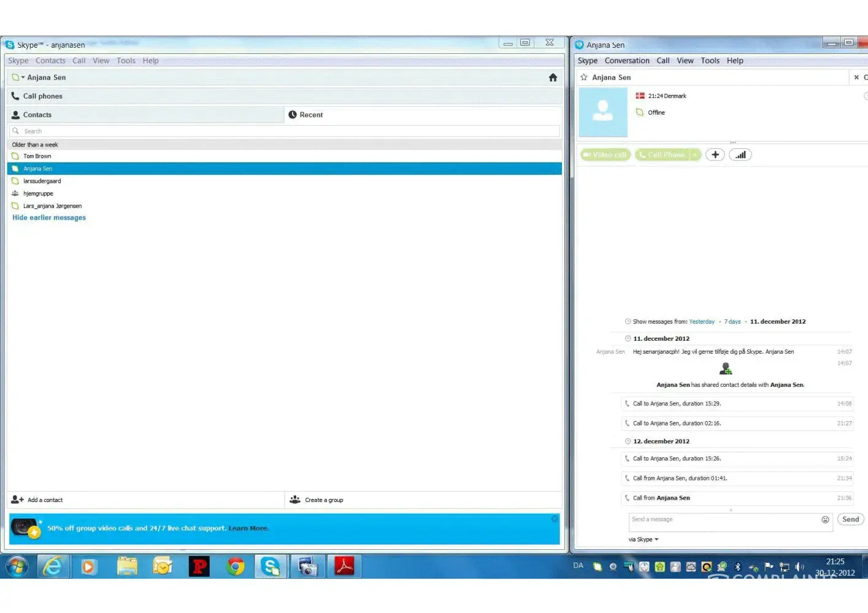The width and height of the screenshot is (868, 613).
Task: Click Hide earlier messages link
Action: coord(49,218)
